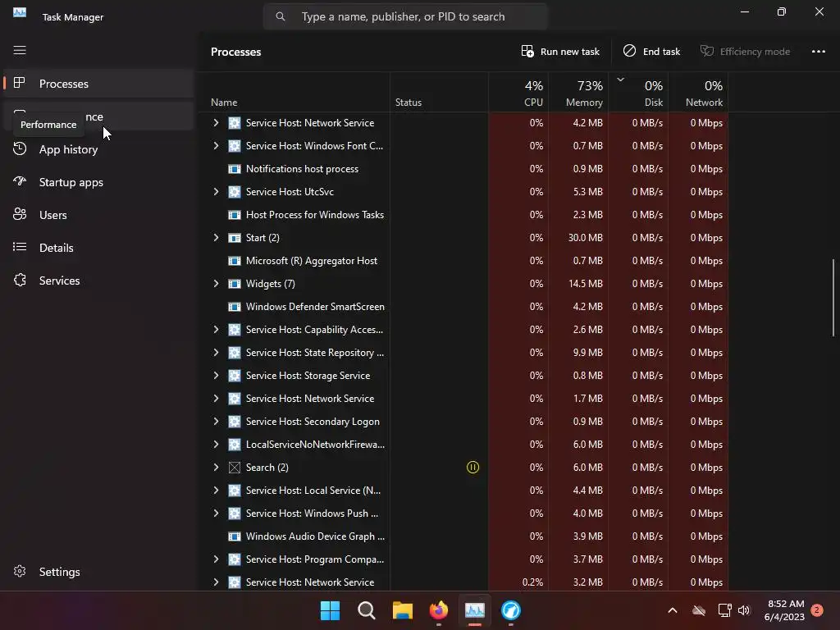
Task: Open taskbar Search magnifier
Action: pyautogui.click(x=367, y=610)
